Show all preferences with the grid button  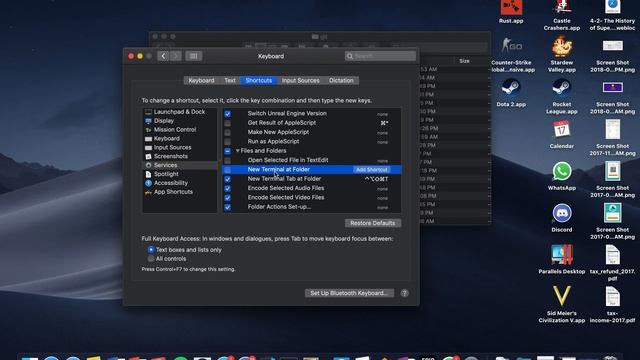[x=193, y=56]
